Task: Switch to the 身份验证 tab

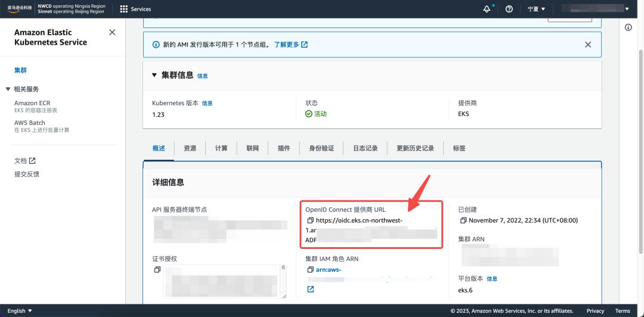Action: [x=321, y=149]
